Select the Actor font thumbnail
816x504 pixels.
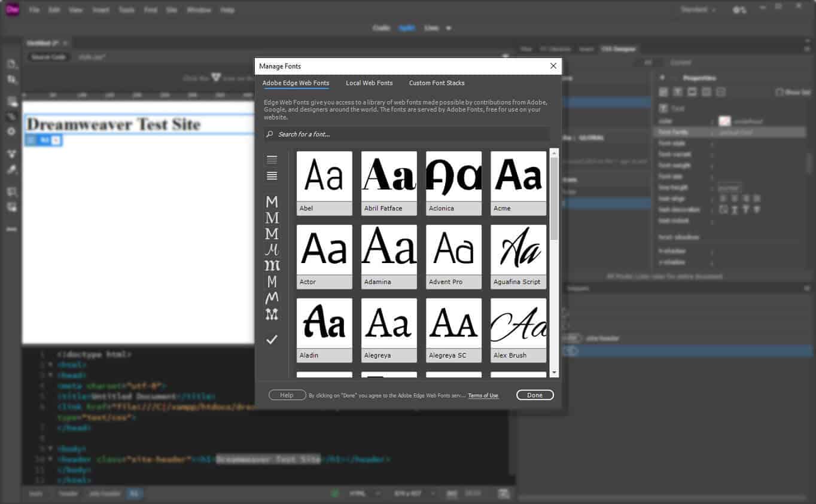pos(324,256)
